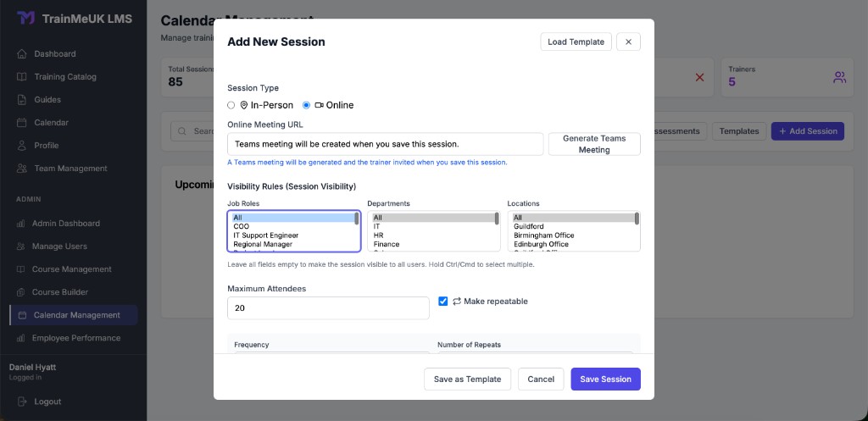The image size is (868, 421).
Task: Click the Employee Performance chart icon
Action: click(20, 338)
